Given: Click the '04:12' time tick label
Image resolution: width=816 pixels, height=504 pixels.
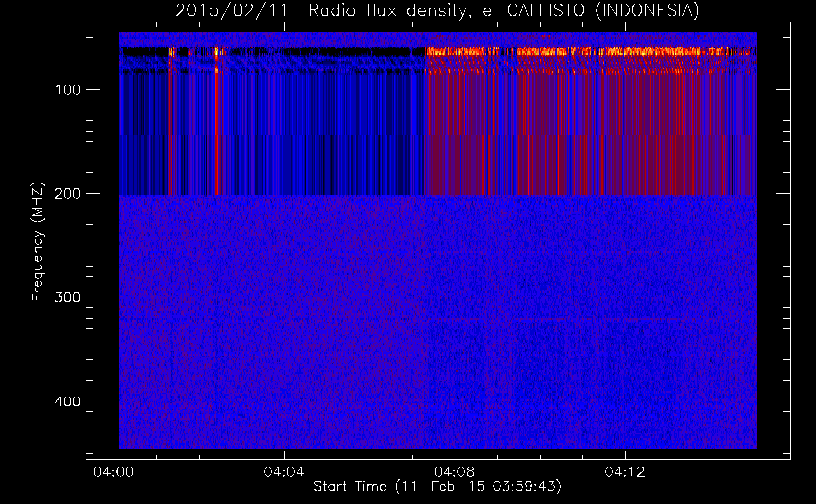Looking at the screenshot, I should coord(625,472).
